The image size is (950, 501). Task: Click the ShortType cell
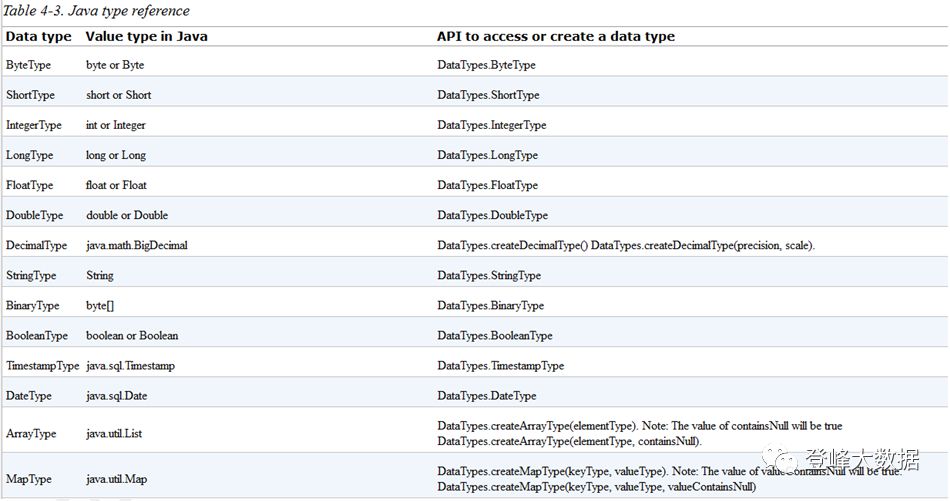tap(30, 95)
